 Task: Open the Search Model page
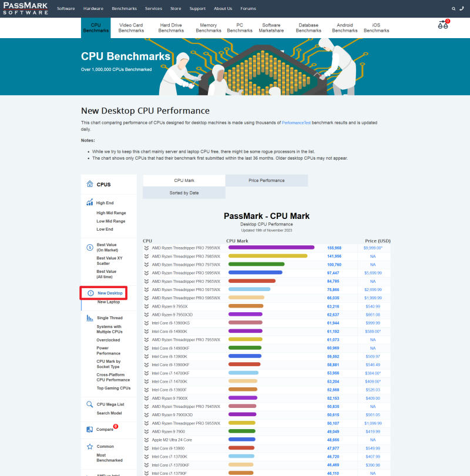click(x=109, y=413)
